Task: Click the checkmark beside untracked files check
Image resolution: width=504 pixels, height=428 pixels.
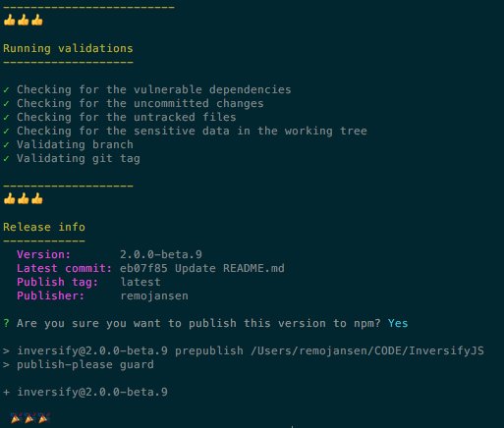Action: tap(6, 117)
